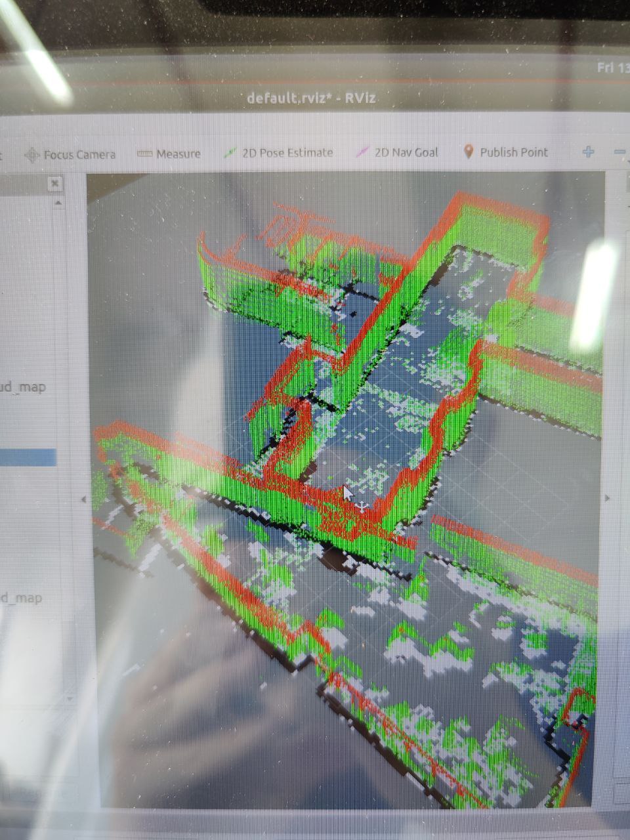Click the row showing 'ud_map' text
The height and width of the screenshot is (840, 630).
(24, 387)
